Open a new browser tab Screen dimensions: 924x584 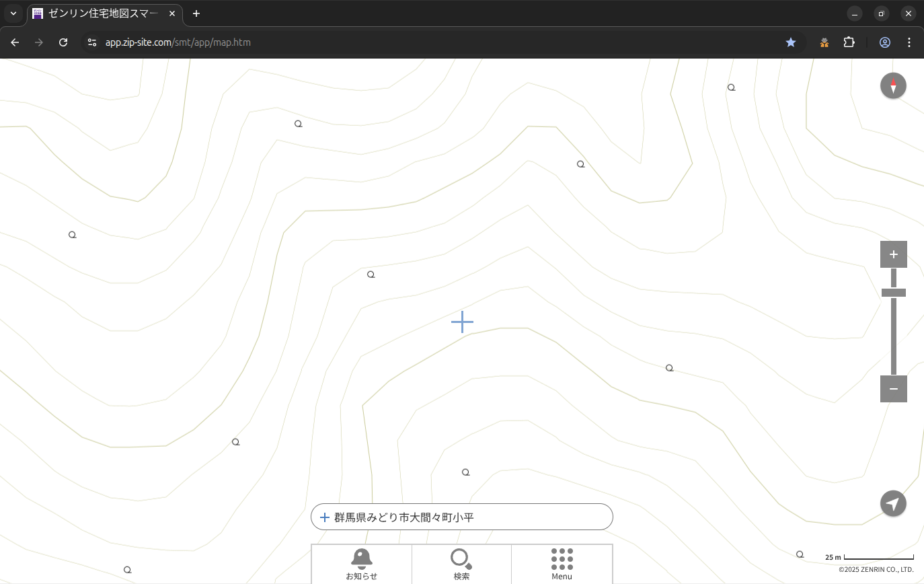coord(196,13)
